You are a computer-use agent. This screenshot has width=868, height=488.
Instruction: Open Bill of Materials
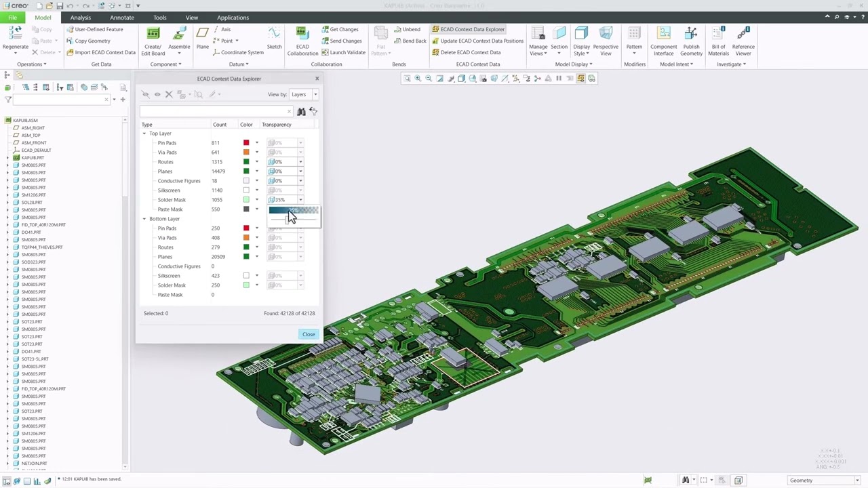[x=718, y=41]
